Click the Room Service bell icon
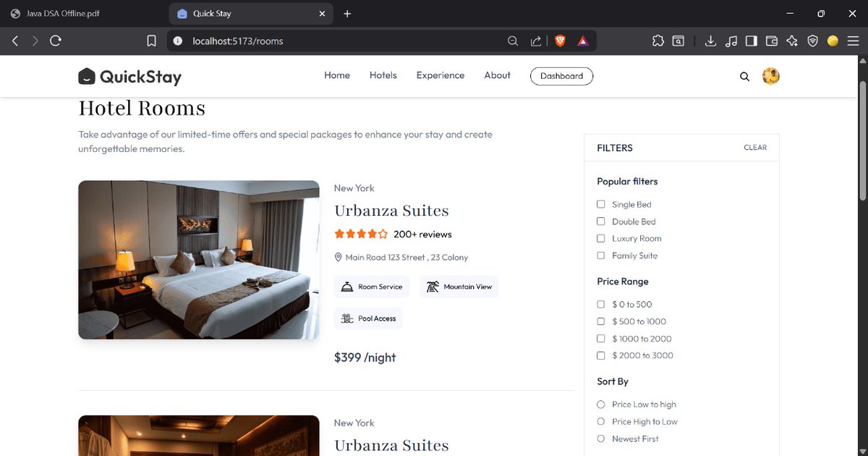The width and height of the screenshot is (868, 456). (347, 287)
